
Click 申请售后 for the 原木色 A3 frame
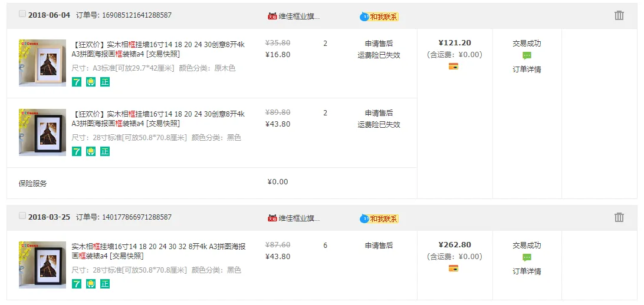(379, 44)
